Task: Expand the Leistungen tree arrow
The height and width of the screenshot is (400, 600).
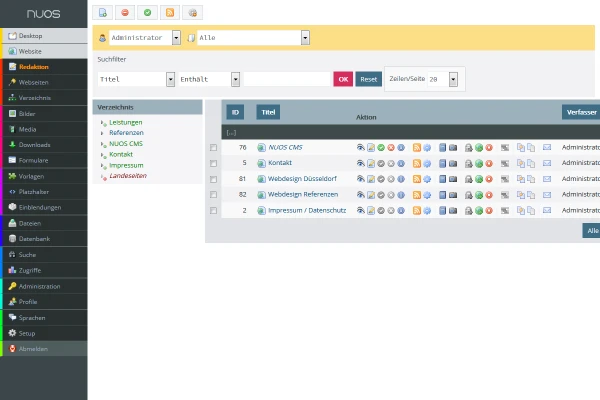Action: pyautogui.click(x=103, y=123)
